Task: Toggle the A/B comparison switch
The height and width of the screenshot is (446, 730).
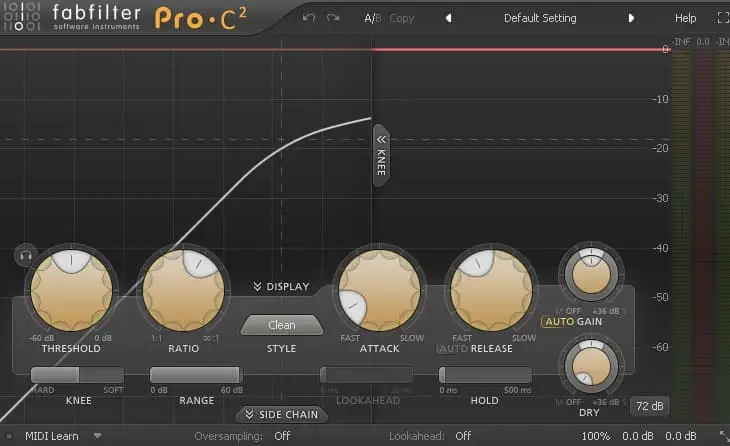Action: tap(372, 18)
